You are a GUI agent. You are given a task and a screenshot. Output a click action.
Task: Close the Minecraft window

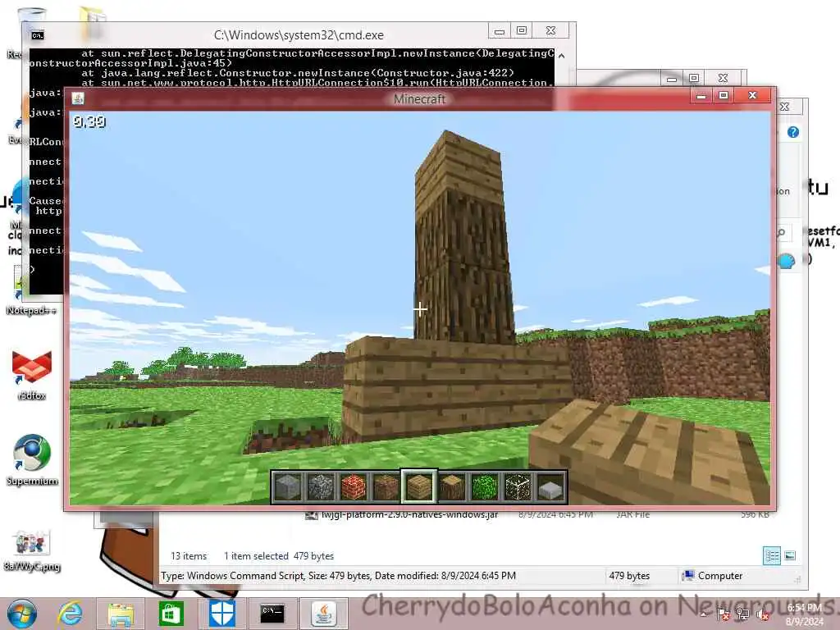753,95
